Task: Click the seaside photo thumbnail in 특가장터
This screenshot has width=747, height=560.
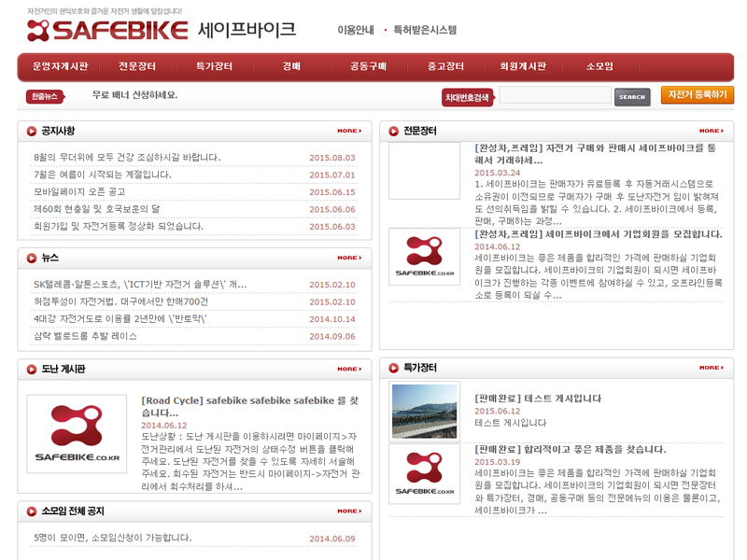Action: 425,411
